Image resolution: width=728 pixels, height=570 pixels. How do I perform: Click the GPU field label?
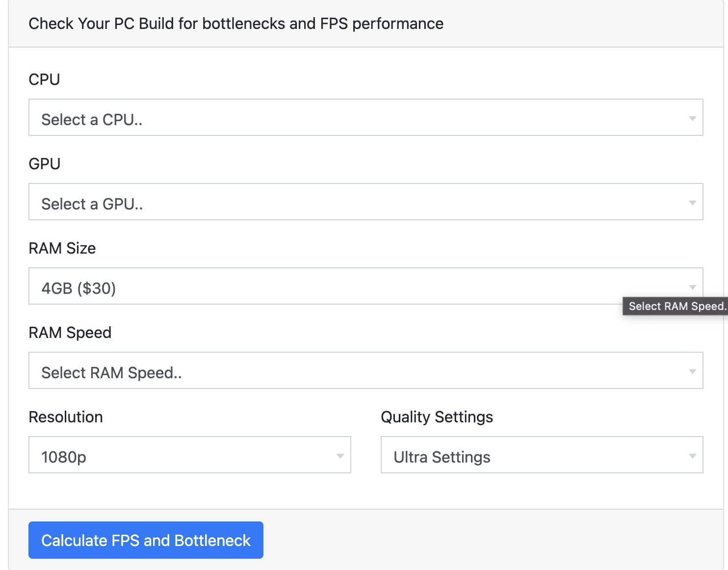[x=45, y=164]
